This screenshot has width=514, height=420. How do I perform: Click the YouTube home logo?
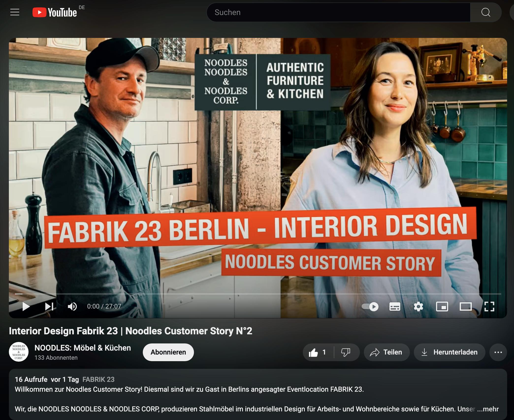coord(55,12)
